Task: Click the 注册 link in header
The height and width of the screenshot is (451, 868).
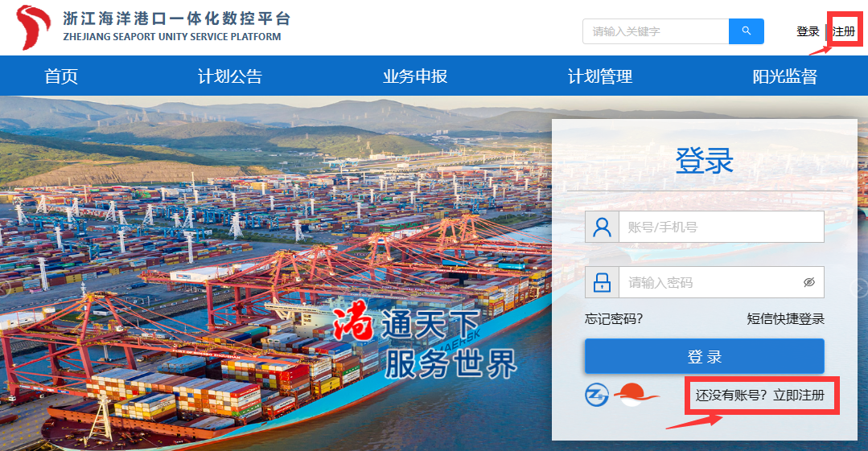Action: coord(844,31)
